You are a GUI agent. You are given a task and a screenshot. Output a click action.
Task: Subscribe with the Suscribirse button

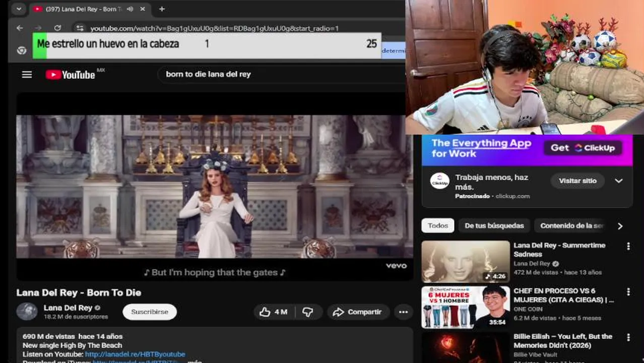[x=150, y=312]
